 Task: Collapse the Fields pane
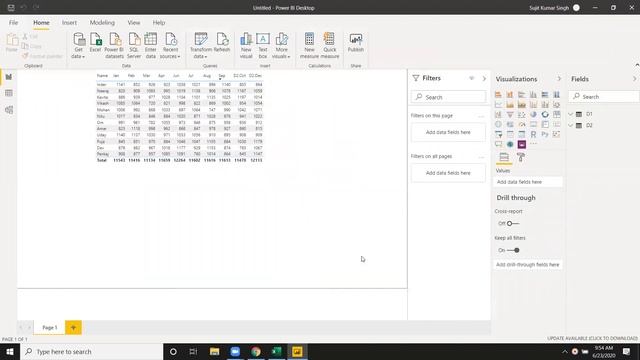click(635, 79)
